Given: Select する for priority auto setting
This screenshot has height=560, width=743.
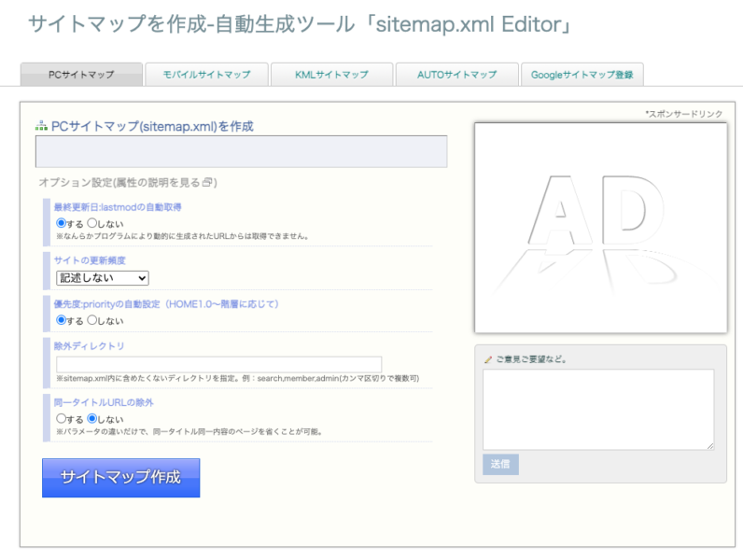Looking at the screenshot, I should click(x=61, y=320).
